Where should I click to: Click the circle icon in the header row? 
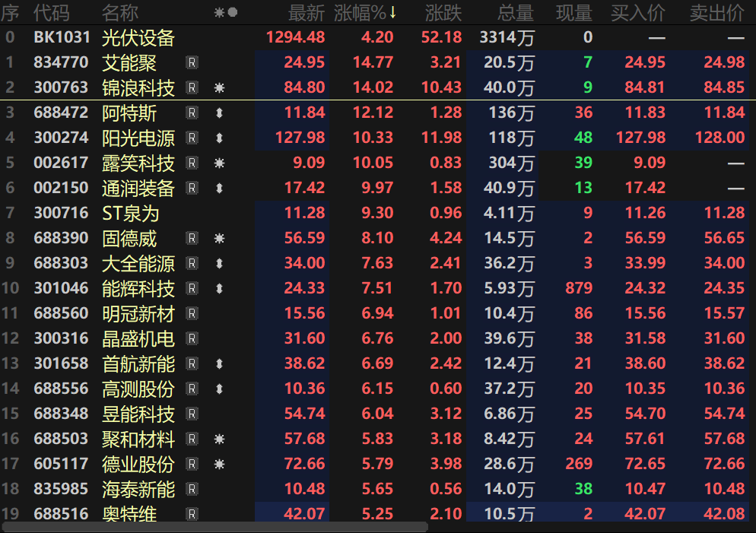[x=233, y=12]
